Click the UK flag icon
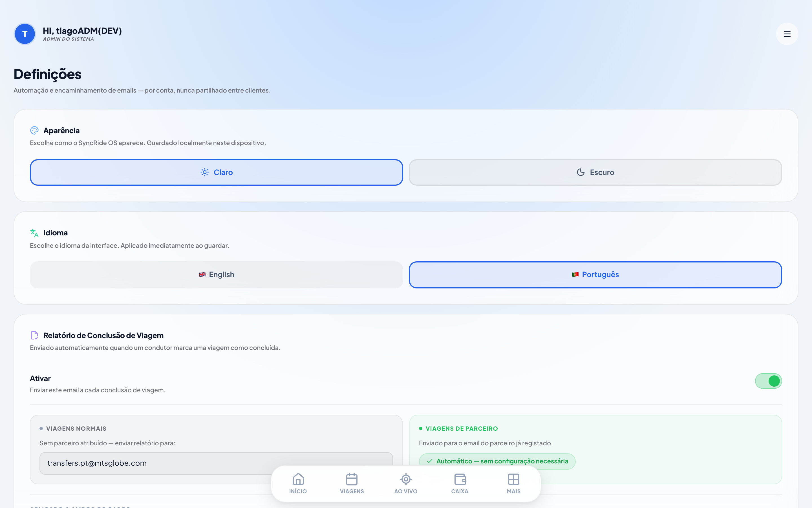This screenshot has height=508, width=812. coord(202,275)
